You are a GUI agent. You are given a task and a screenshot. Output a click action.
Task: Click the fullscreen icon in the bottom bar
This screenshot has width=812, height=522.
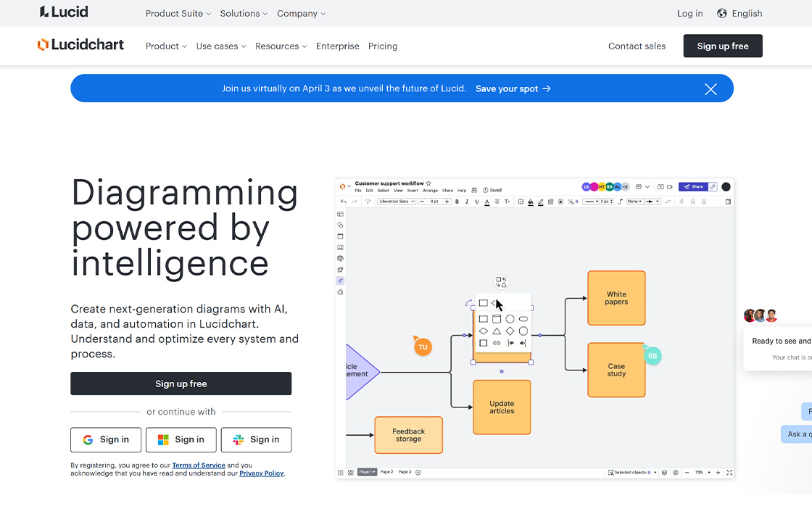click(729, 472)
